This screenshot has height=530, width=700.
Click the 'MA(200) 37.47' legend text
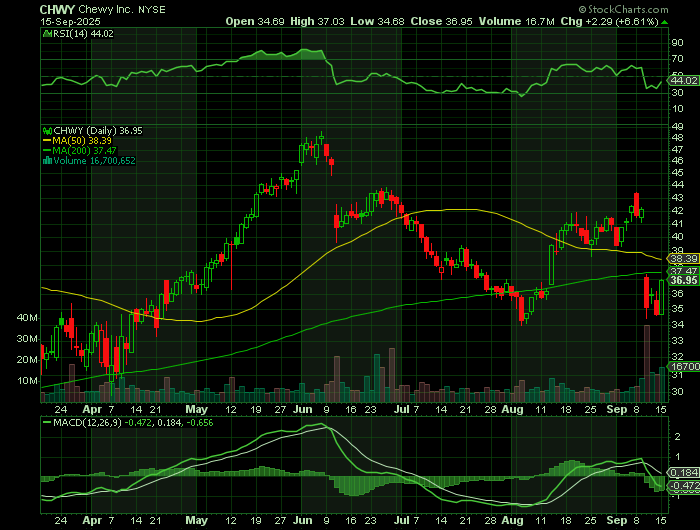pyautogui.click(x=84, y=150)
